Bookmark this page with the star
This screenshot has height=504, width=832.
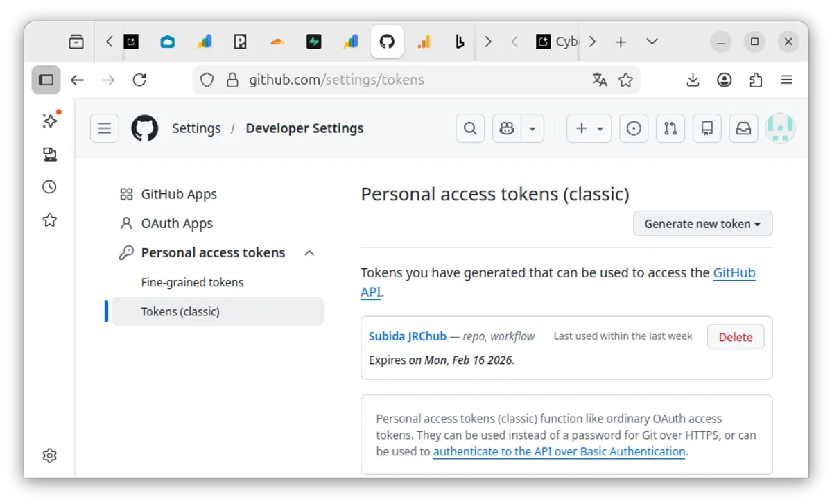point(625,80)
